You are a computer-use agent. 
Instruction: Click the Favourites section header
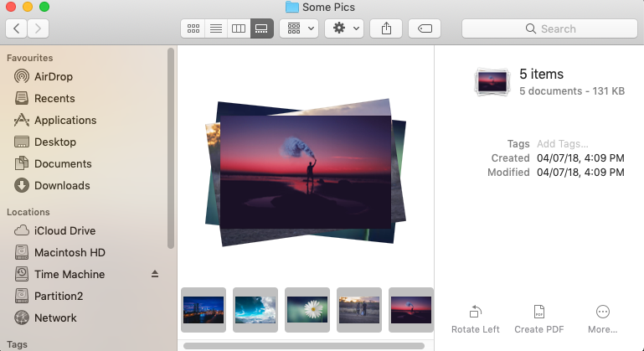[29, 58]
